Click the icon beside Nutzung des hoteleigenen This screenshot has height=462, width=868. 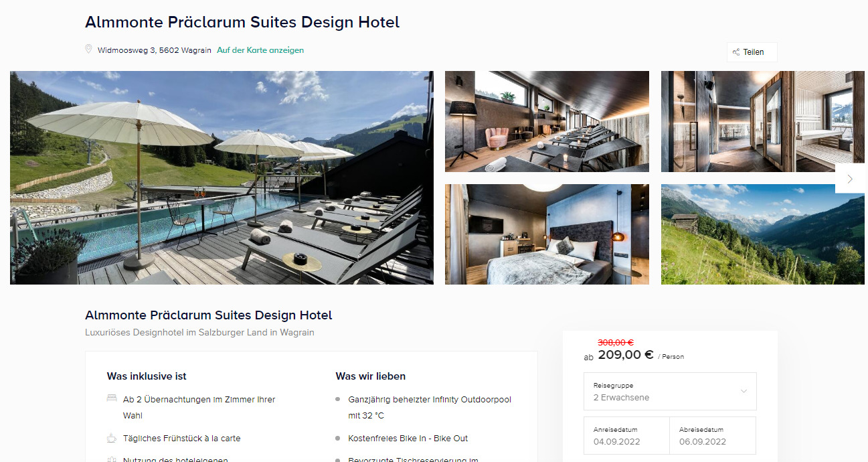[x=112, y=459]
